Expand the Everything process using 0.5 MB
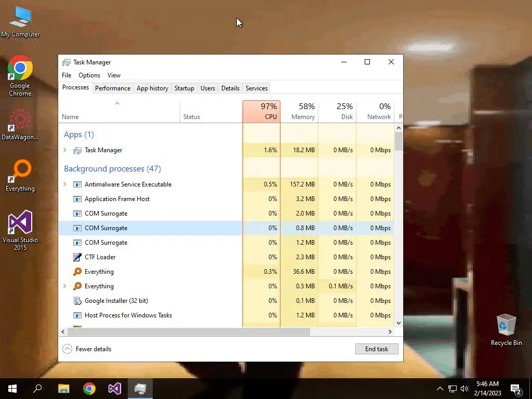 [x=65, y=286]
